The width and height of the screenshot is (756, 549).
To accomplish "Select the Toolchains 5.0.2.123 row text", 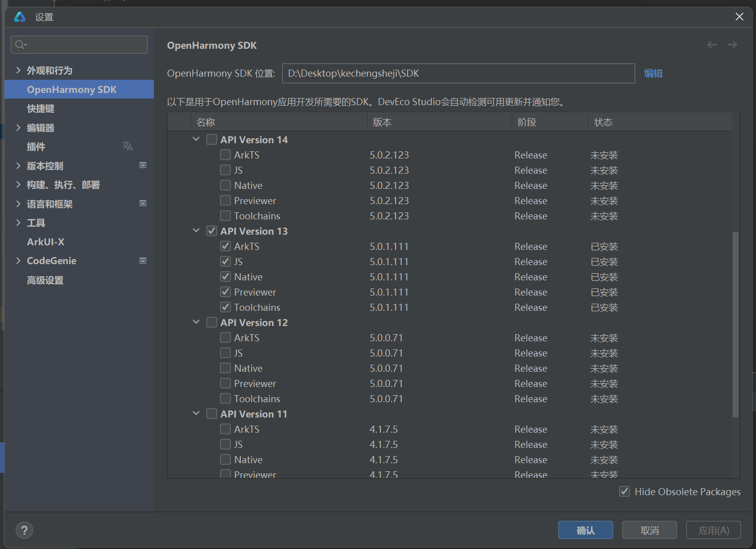I will (x=257, y=216).
